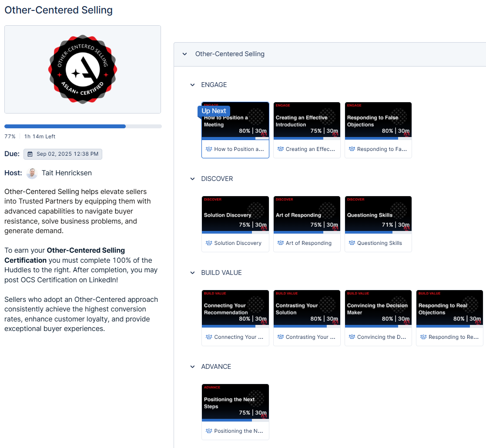Open the Art of Responding text link
This screenshot has height=448, width=486.
pos(308,243)
